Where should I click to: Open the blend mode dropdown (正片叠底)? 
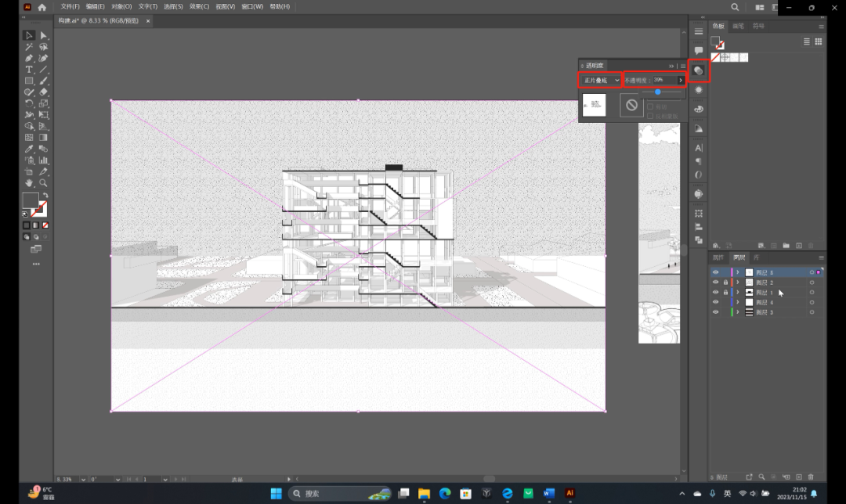pos(600,81)
